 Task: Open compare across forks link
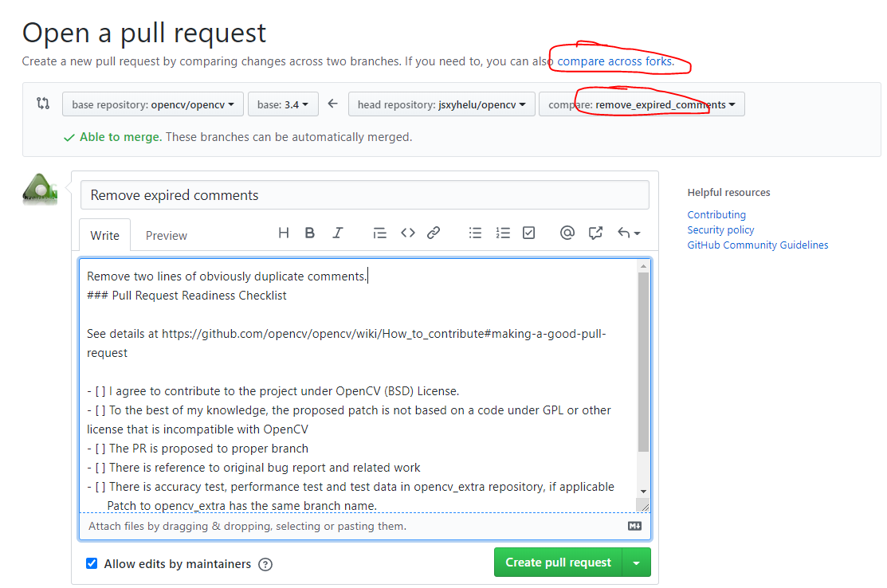coord(615,61)
